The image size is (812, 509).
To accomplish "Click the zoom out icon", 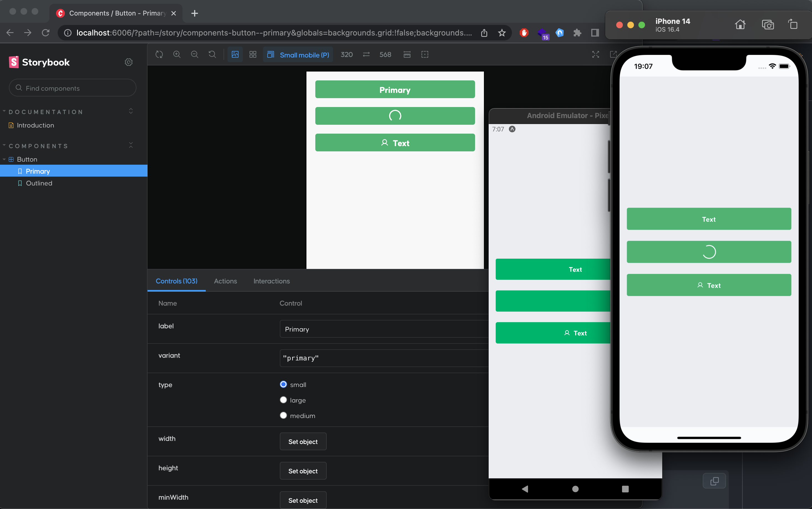I will click(195, 55).
